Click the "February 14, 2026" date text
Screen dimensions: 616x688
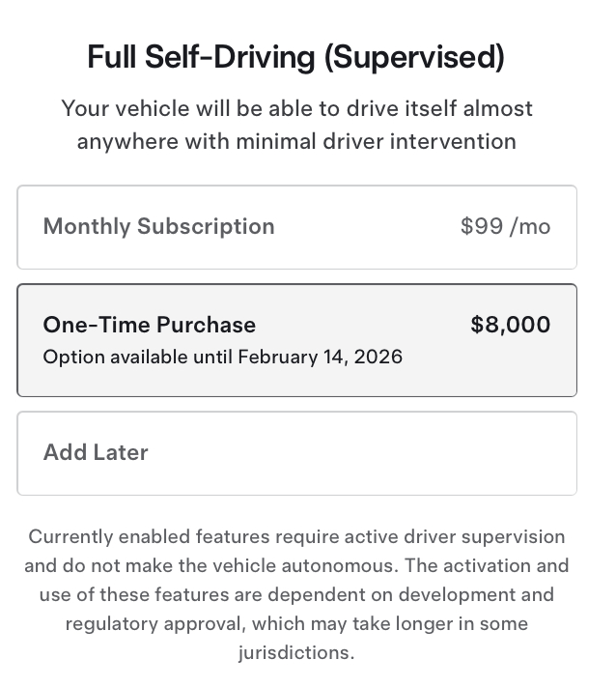coord(321,357)
